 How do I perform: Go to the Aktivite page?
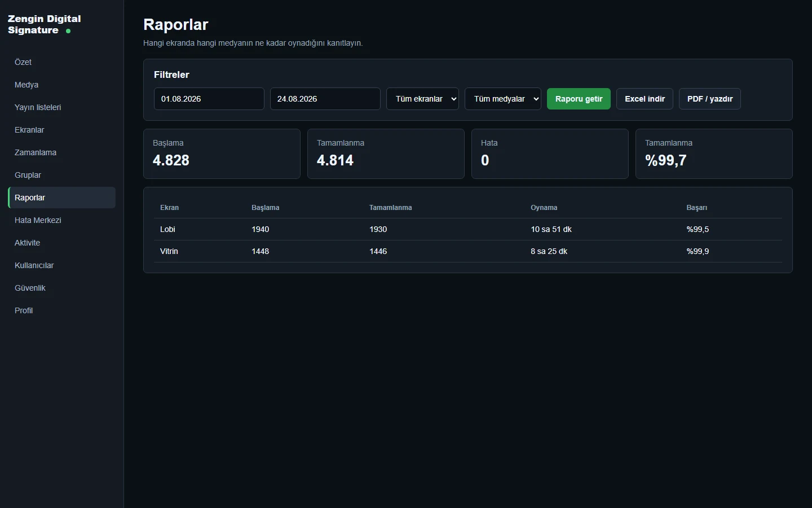(x=61, y=243)
